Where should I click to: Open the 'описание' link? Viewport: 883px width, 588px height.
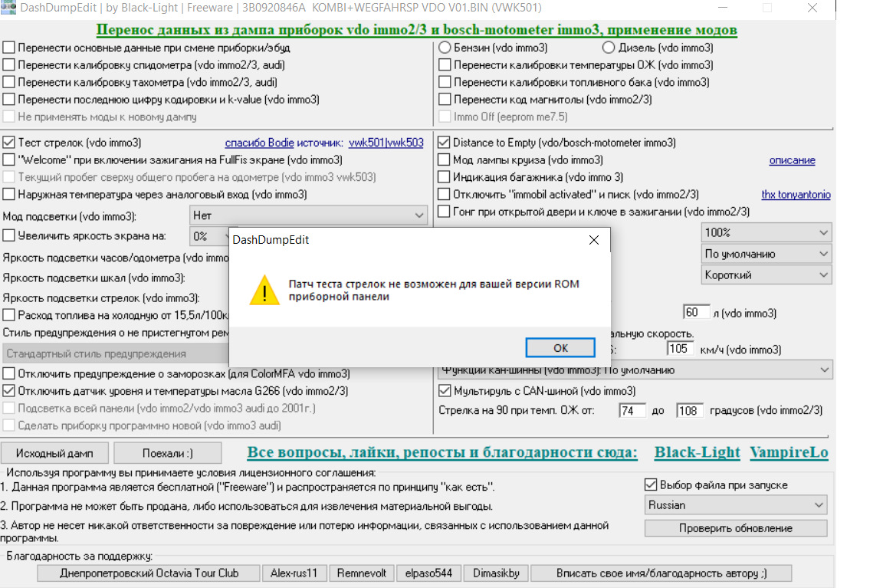point(792,160)
